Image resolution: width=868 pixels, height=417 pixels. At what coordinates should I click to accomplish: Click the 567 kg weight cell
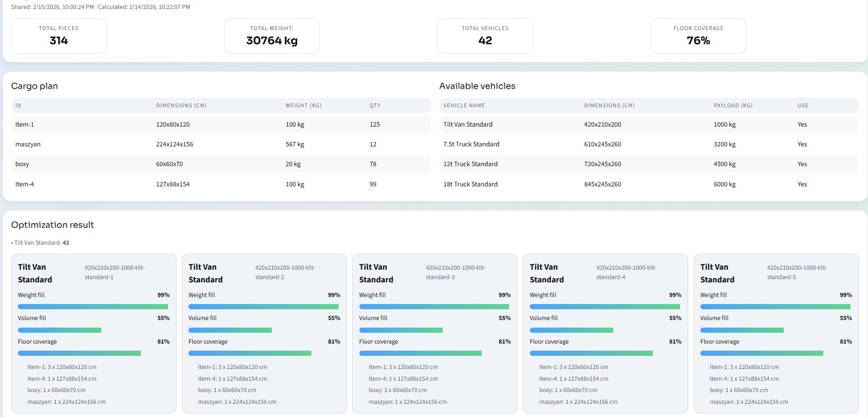pos(295,144)
